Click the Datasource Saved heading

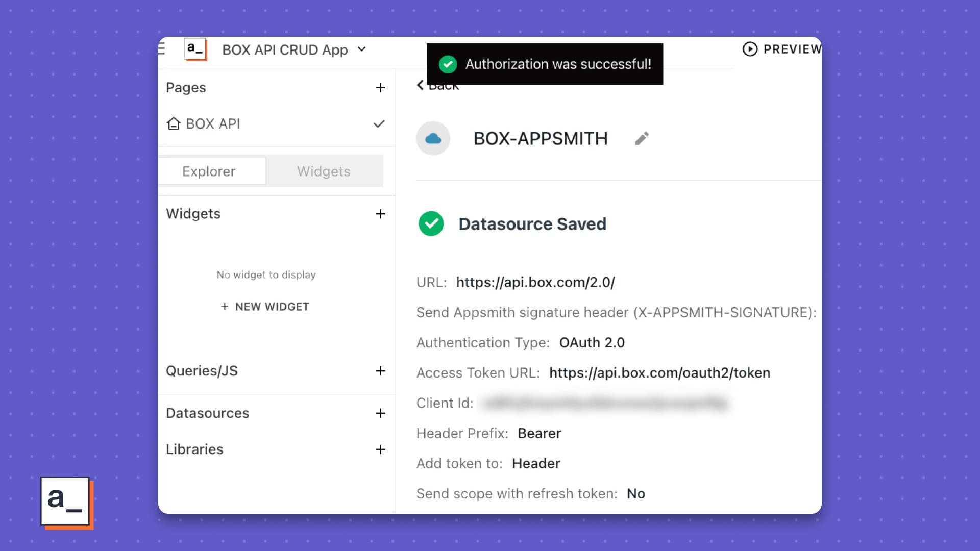tap(532, 224)
